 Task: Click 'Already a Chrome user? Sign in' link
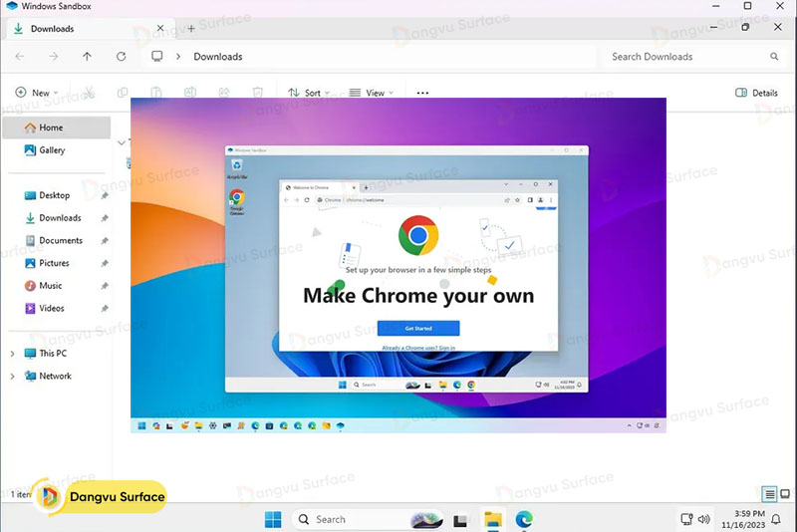point(418,348)
